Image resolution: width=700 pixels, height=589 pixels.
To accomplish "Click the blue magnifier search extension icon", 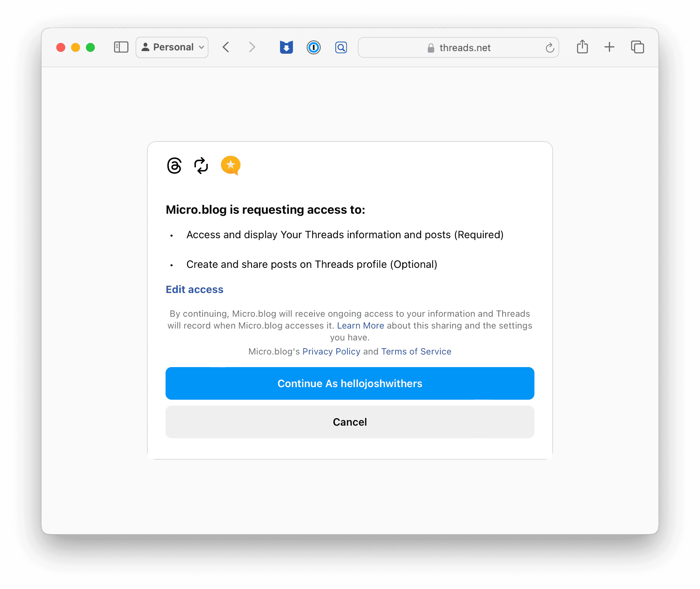I will tap(341, 47).
